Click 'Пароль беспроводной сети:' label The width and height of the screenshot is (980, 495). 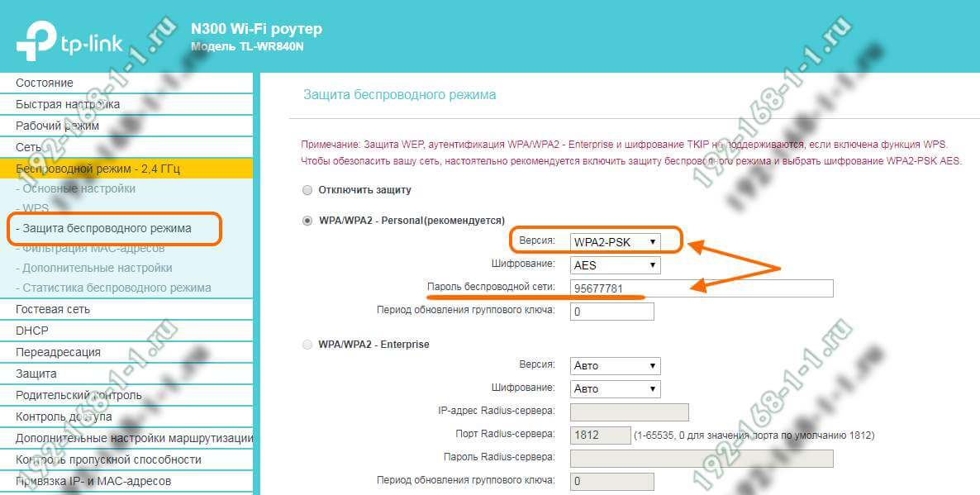(x=491, y=287)
